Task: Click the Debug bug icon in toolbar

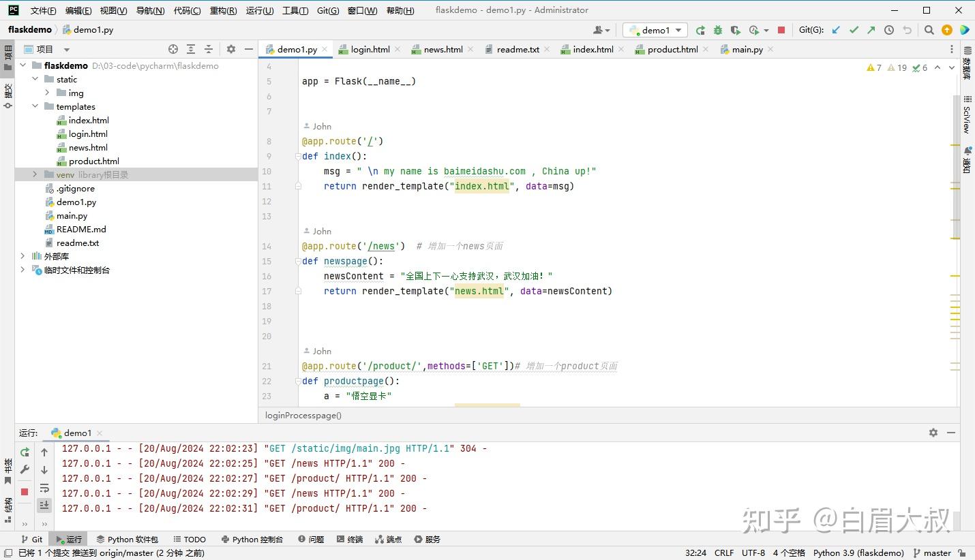Action: pyautogui.click(x=717, y=30)
